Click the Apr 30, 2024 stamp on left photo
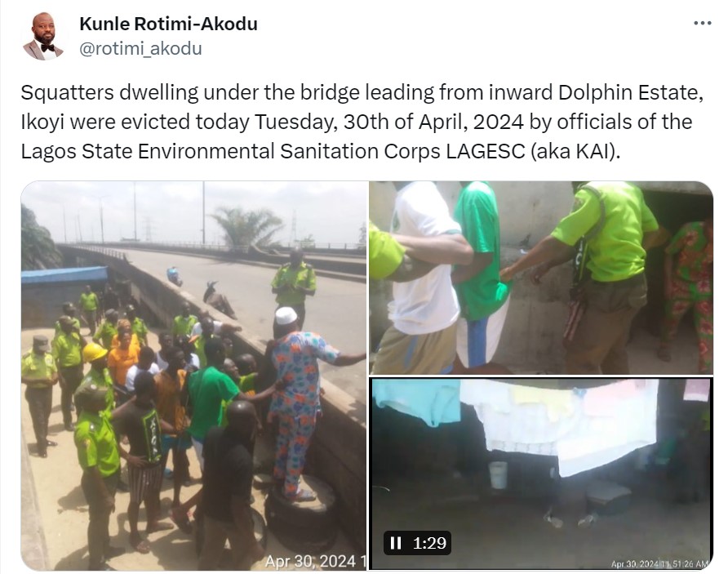This screenshot has width=728, height=574. [315, 561]
